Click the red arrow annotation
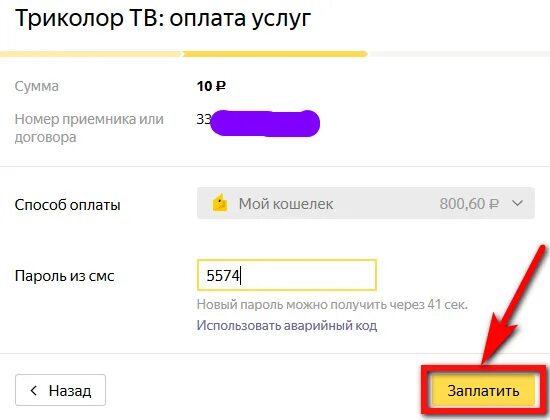550x420 pixels. point(512,305)
